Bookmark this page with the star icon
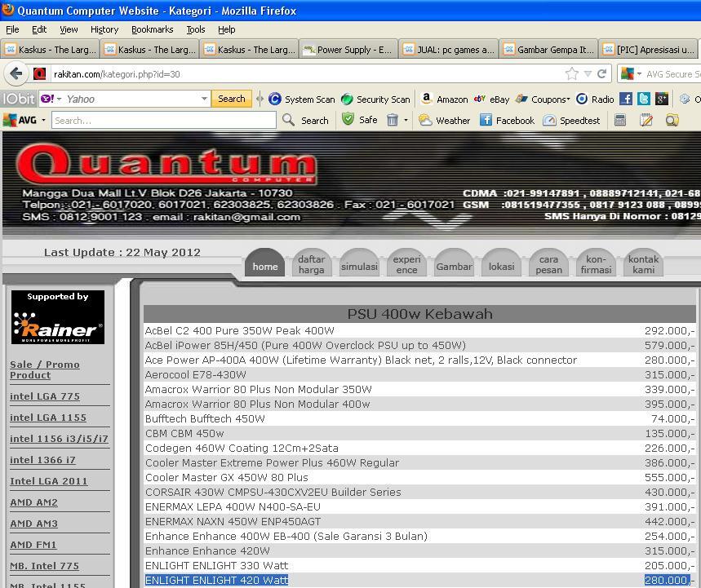The image size is (701, 588). 572,73
